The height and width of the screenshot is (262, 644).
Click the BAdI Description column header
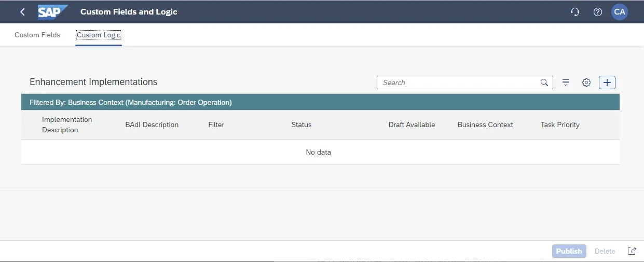pos(152,125)
